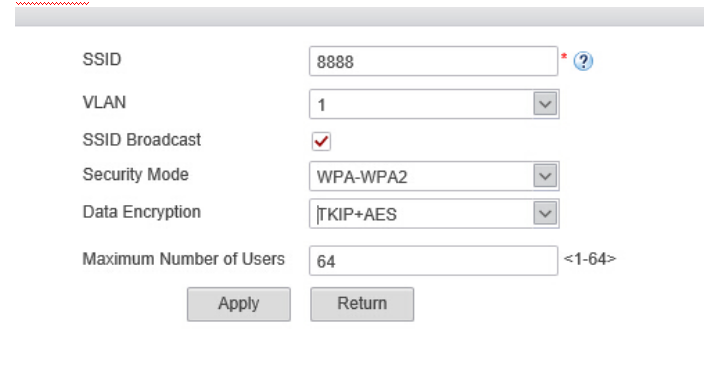Click the SSID field label
Viewport: 713px width, 368px height.
[102, 60]
